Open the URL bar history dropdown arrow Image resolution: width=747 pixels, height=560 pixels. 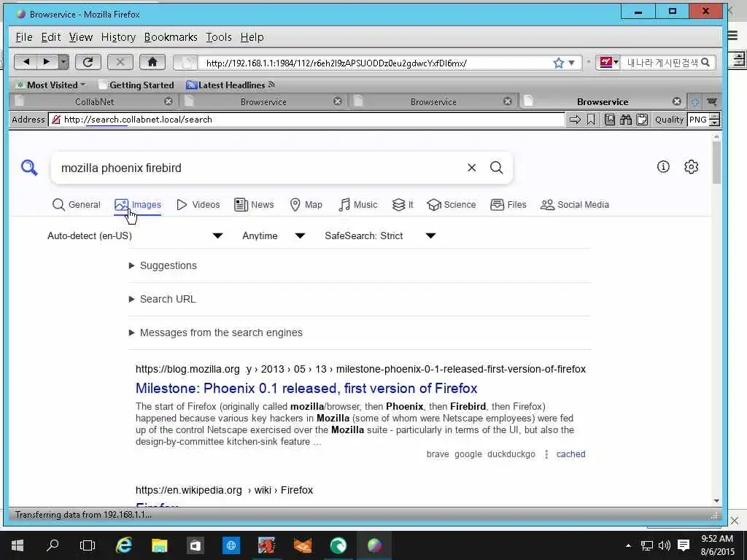pyautogui.click(x=572, y=63)
